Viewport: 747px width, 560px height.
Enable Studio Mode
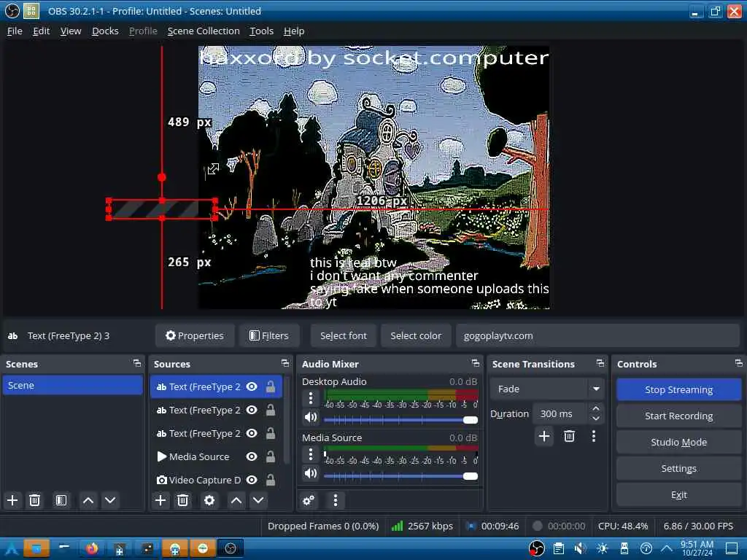[679, 442]
